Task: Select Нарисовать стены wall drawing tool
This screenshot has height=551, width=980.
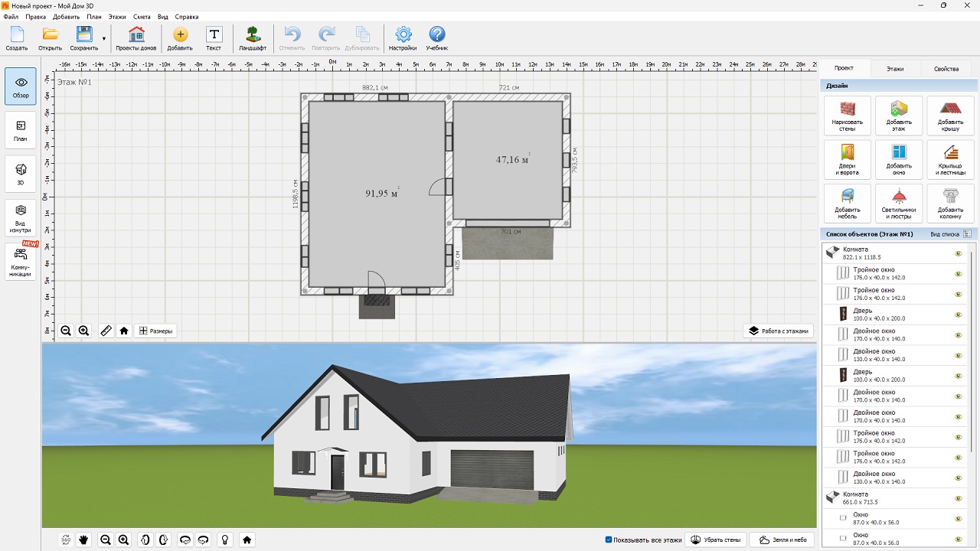Action: (847, 116)
